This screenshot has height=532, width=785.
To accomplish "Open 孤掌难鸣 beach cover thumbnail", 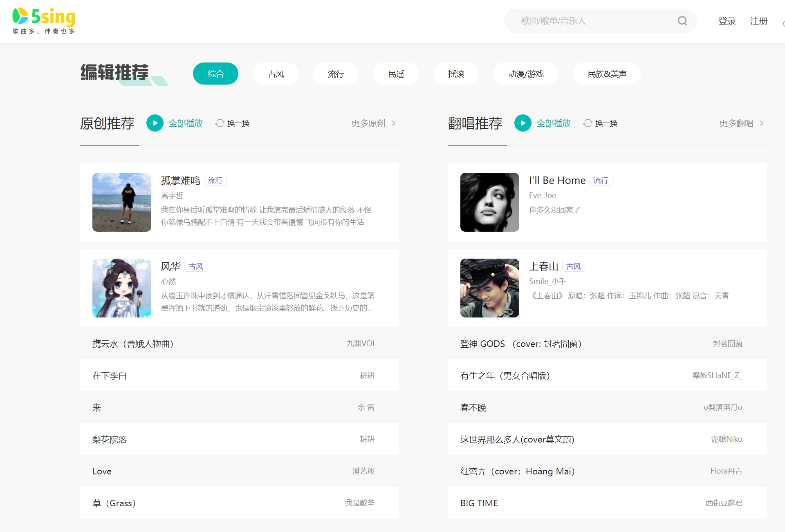I will click(122, 202).
